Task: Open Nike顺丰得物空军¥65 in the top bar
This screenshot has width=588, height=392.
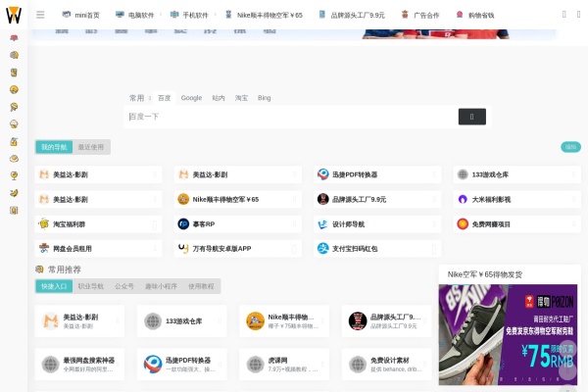Action: (264, 15)
